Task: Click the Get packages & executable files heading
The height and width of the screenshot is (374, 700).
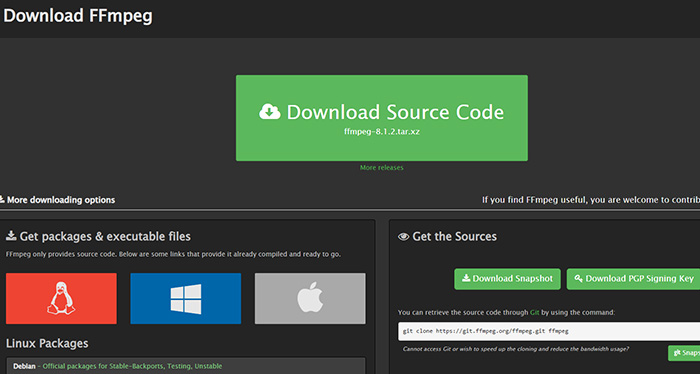Action: point(98,236)
